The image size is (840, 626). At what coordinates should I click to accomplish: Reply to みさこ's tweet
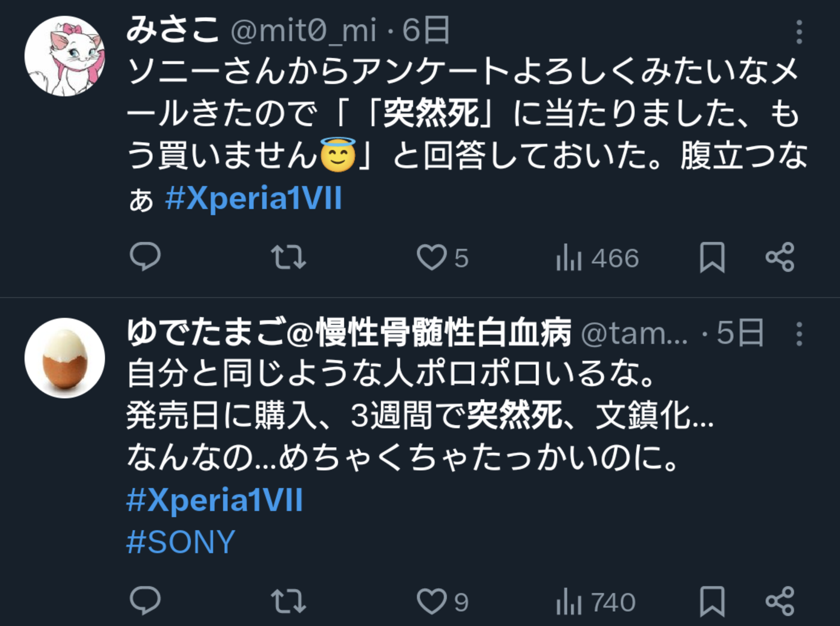[145, 257]
